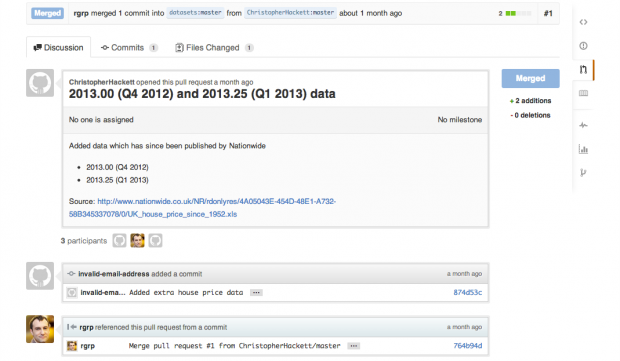Click the '2013.25 (Q1 2013)' bullet item
620x361 pixels.
(117, 180)
